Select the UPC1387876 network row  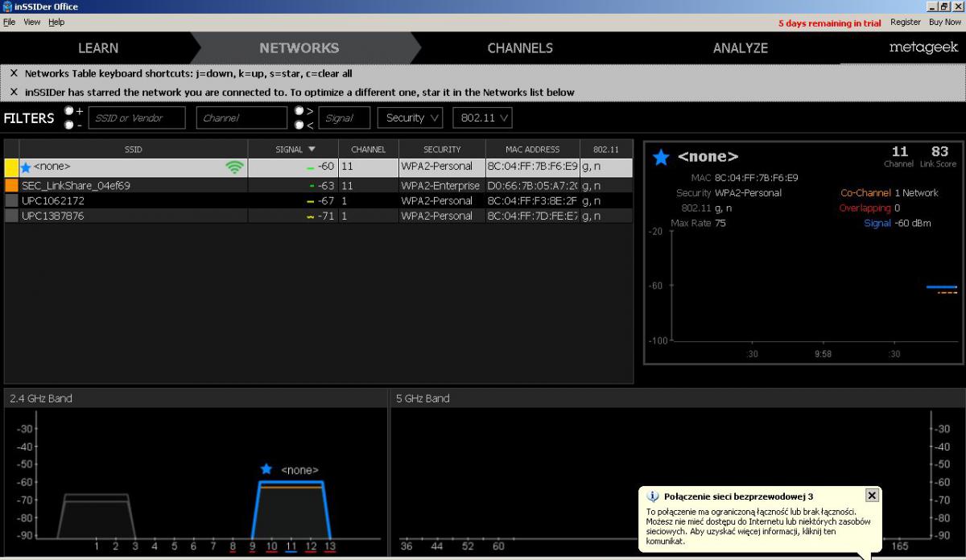[x=319, y=216]
